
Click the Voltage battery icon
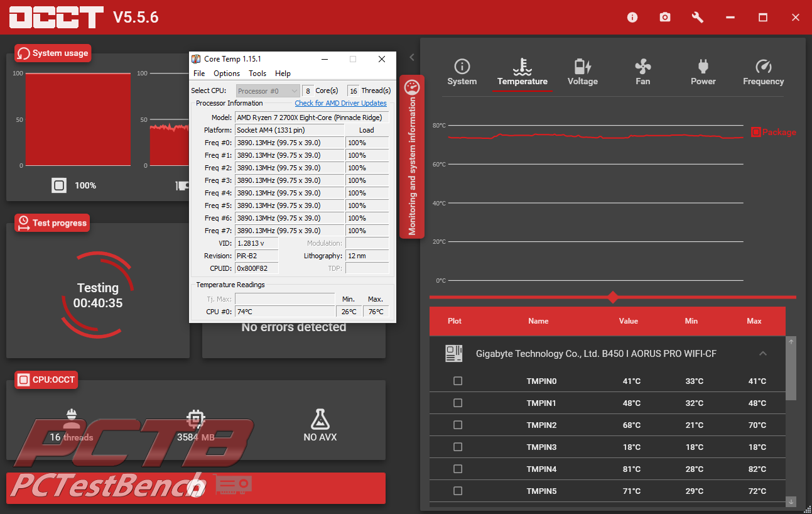tap(583, 67)
